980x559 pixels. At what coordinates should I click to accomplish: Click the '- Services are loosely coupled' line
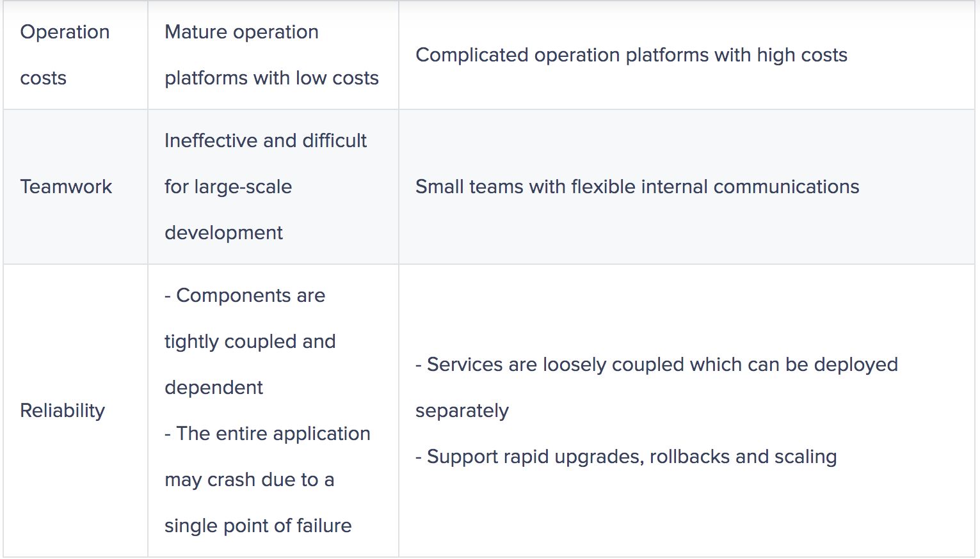point(656,365)
